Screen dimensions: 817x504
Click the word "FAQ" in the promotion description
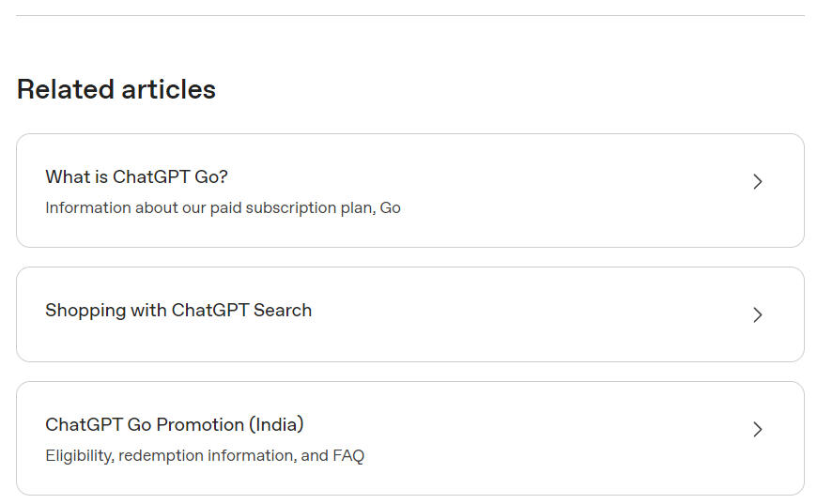[348, 455]
